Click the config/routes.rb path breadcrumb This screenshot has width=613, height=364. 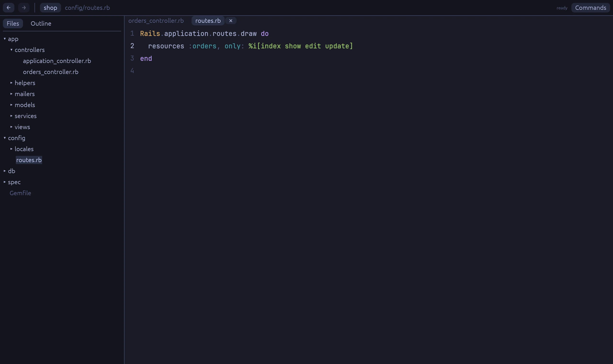pyautogui.click(x=87, y=8)
